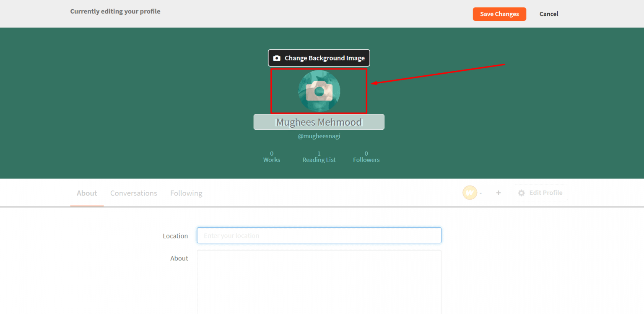Click the Wattpad coin icon
The height and width of the screenshot is (314, 644).
pyautogui.click(x=470, y=193)
